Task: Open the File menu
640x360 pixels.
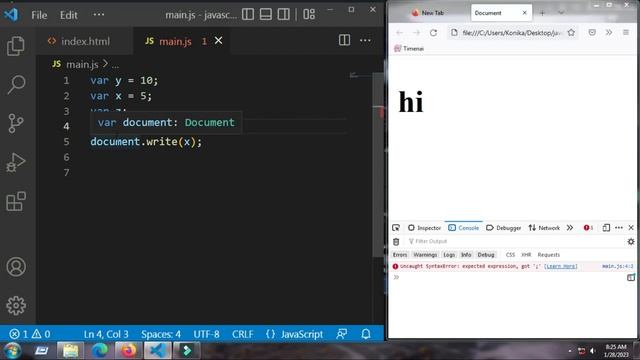Action: click(x=39, y=15)
